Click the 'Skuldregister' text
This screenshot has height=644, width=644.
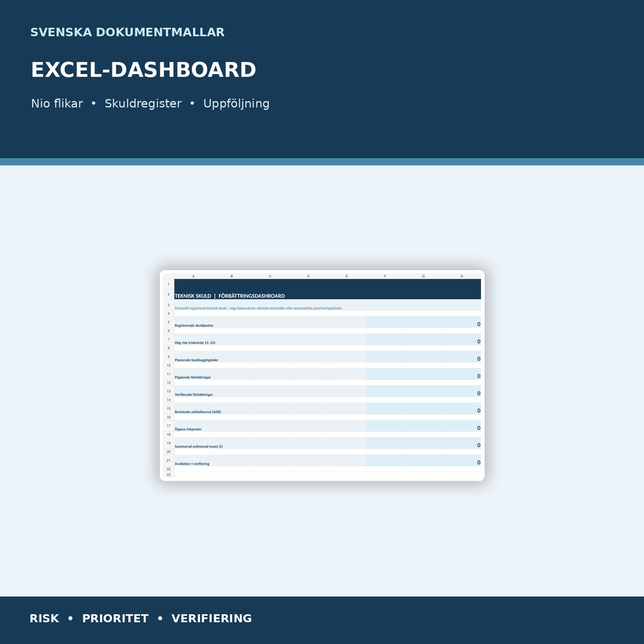point(143,104)
